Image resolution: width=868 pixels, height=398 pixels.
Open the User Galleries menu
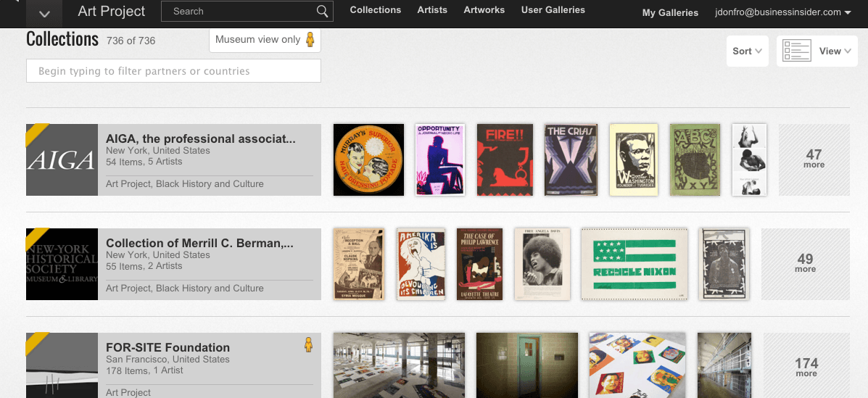pos(553,10)
